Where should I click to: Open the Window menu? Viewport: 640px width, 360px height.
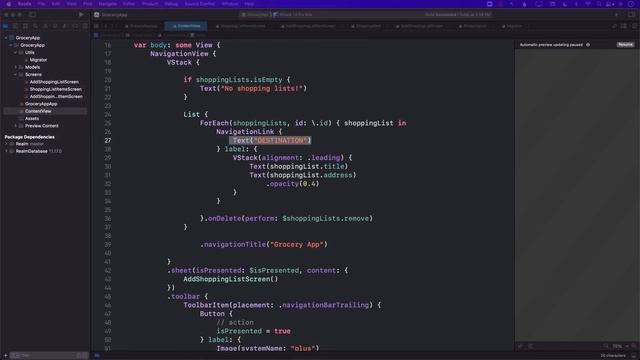tap(230, 4)
